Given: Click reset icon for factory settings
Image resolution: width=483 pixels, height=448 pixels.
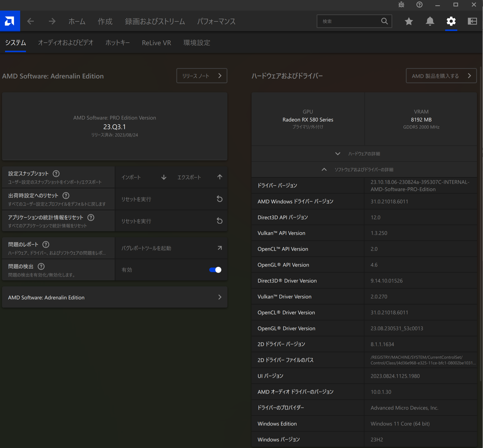Looking at the screenshot, I should [x=220, y=199].
